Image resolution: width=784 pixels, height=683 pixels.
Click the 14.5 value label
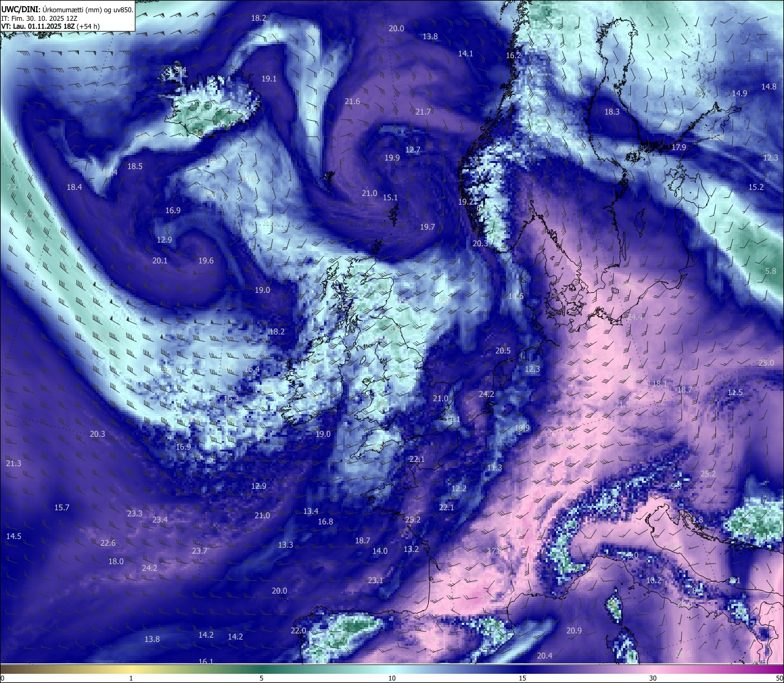[13, 537]
